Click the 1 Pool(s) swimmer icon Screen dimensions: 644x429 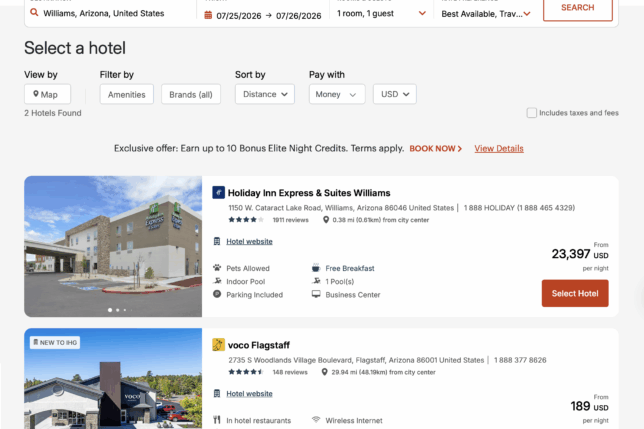(x=316, y=281)
